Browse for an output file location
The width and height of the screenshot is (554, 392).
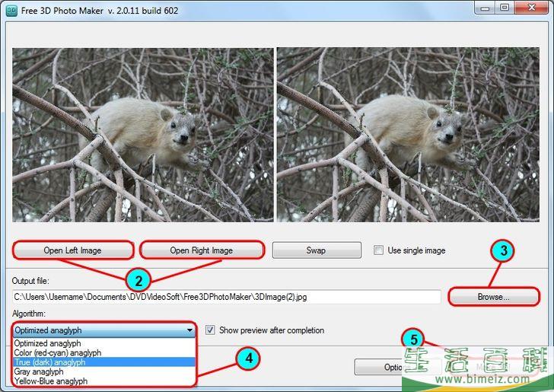pyautogui.click(x=493, y=297)
